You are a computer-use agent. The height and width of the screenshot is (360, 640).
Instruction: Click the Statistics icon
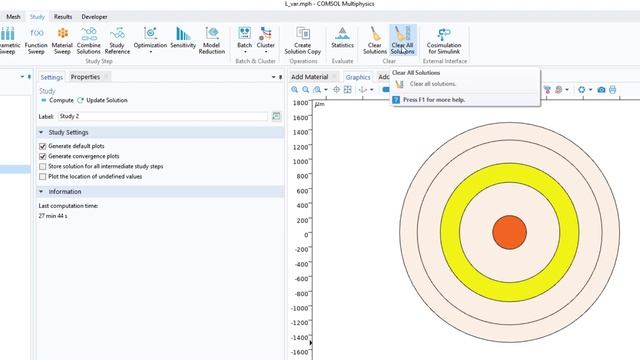point(342,33)
